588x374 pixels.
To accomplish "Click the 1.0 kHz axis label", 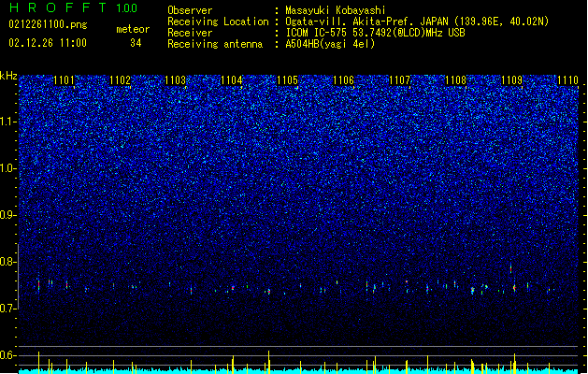I will tap(8, 168).
